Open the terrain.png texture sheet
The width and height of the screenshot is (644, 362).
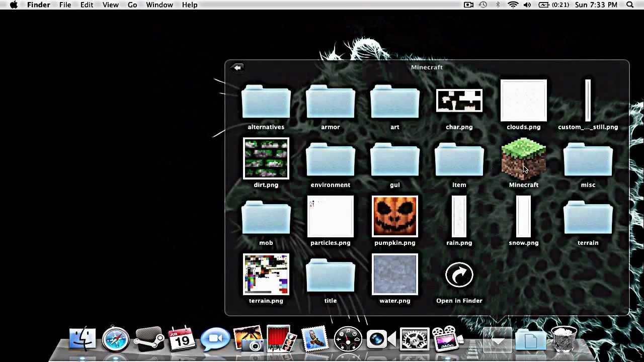tap(266, 274)
